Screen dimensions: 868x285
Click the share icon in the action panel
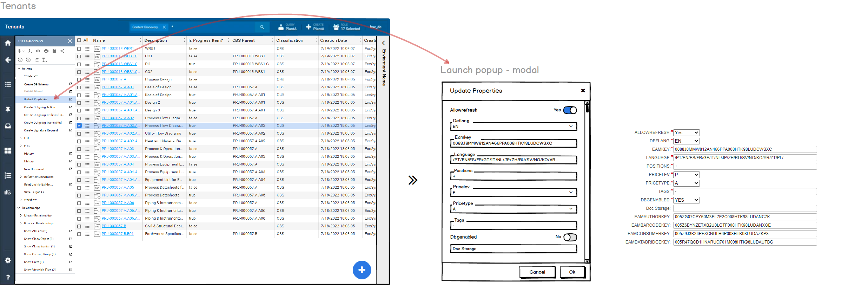62,51
